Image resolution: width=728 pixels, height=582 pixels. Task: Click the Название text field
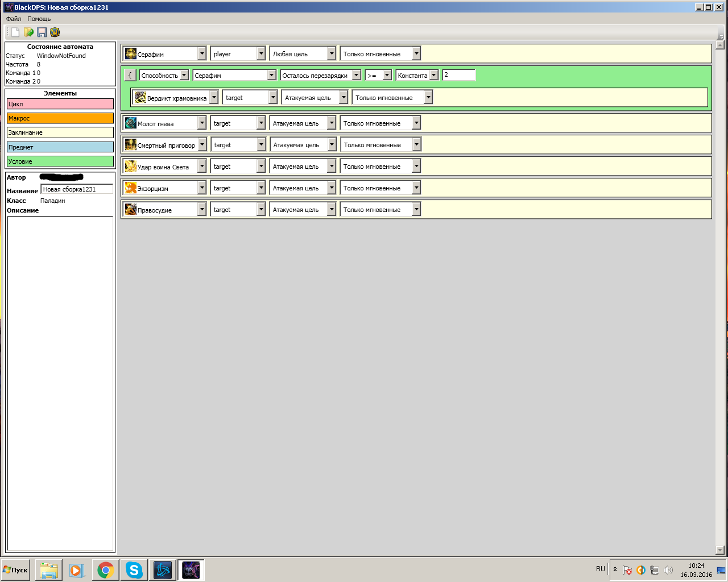pyautogui.click(x=77, y=189)
